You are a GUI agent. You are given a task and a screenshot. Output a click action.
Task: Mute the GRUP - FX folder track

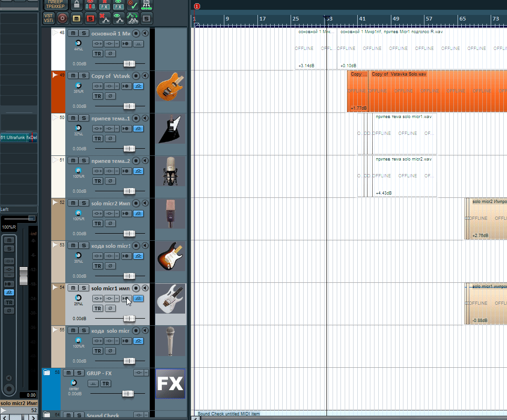tap(68, 373)
